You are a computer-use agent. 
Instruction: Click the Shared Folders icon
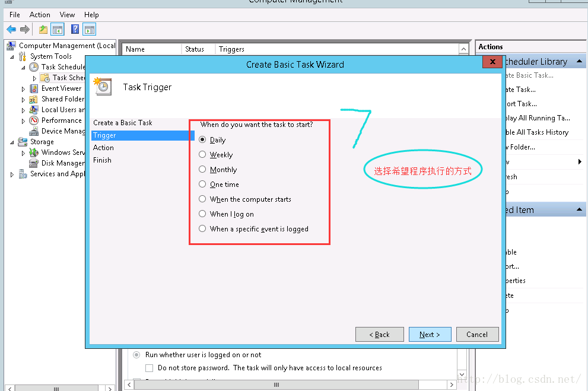[34, 99]
